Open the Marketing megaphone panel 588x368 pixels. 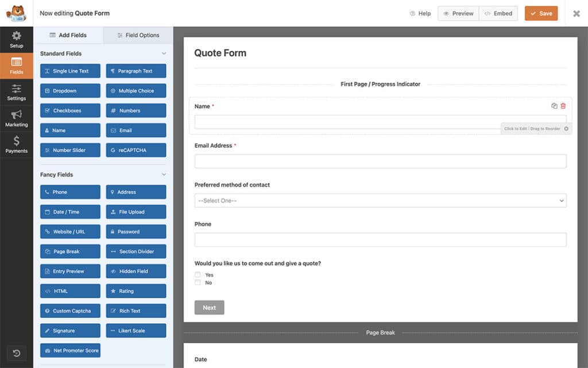pyautogui.click(x=17, y=118)
